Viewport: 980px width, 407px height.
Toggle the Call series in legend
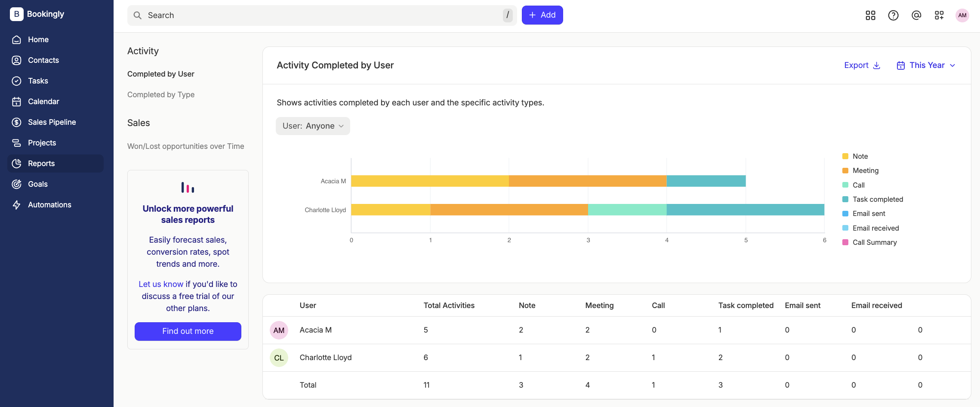[854, 185]
